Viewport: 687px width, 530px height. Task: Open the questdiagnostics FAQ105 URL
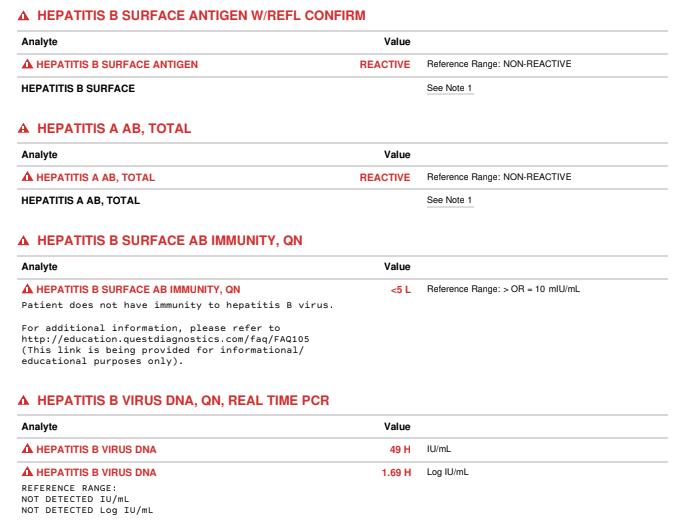click(165, 339)
